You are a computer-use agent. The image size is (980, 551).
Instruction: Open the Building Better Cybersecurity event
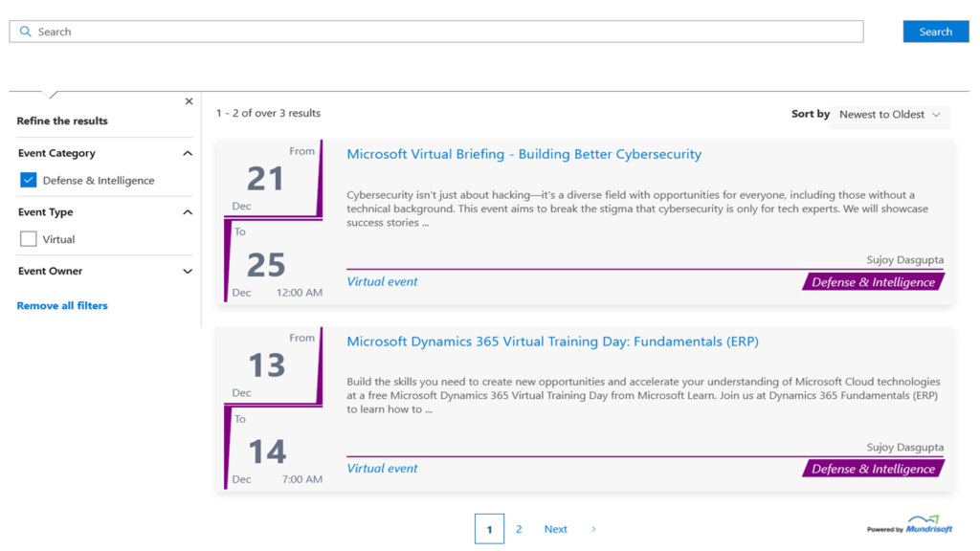point(523,154)
